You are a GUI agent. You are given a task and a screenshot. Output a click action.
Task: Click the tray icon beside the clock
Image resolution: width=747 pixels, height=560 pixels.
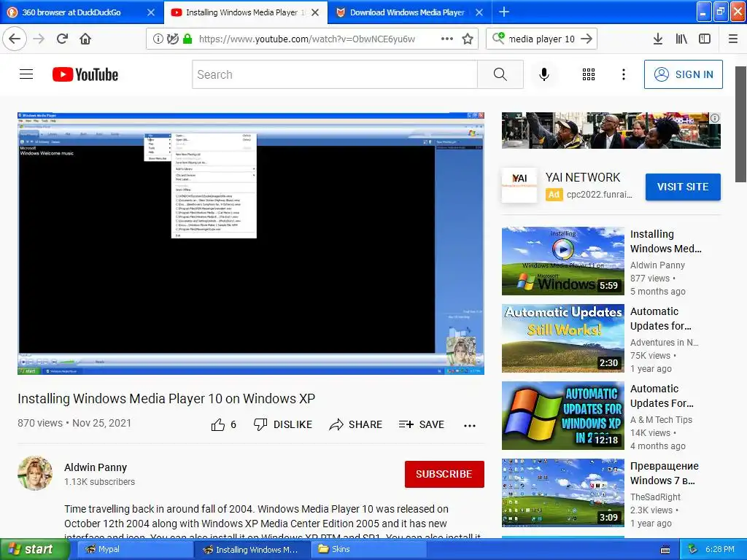click(x=692, y=549)
